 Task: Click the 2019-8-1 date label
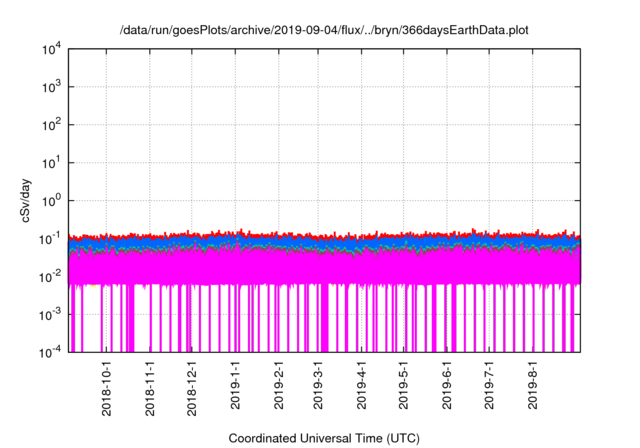532,385
